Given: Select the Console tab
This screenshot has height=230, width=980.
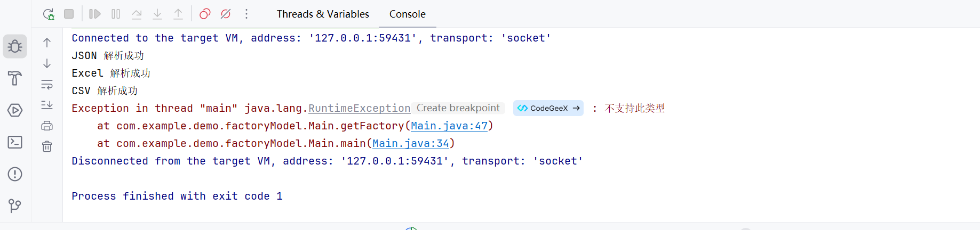Looking at the screenshot, I should click(x=407, y=14).
